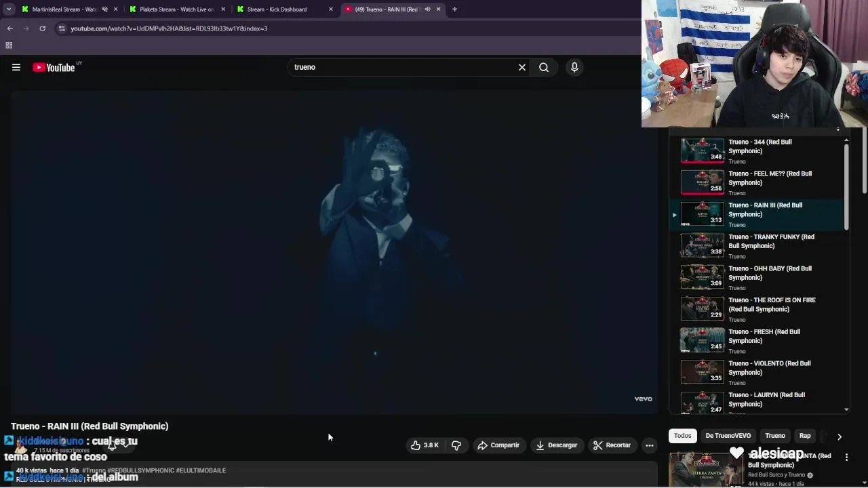Select the De TruenoVEVO filter chip

tap(728, 436)
